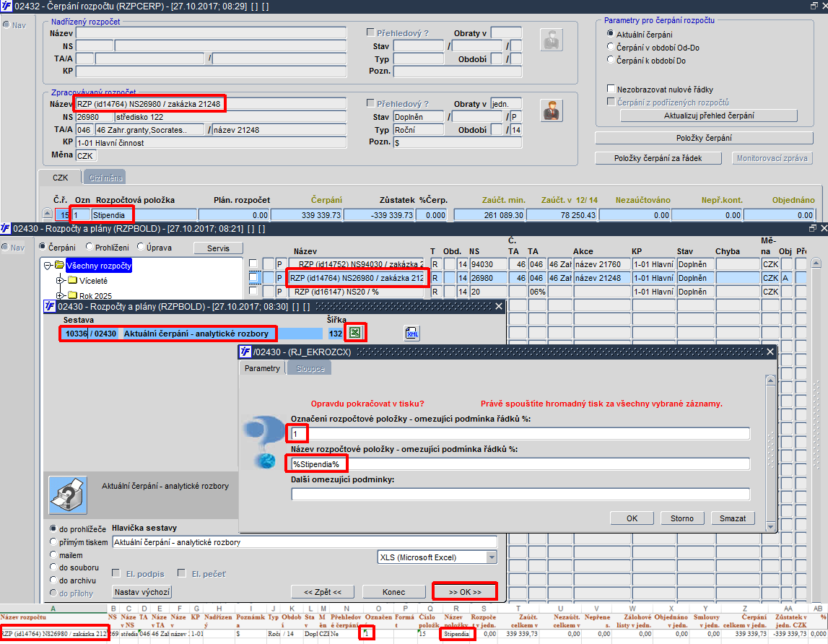Tick checkbox of row RZP (id16147) NS20
The height and width of the screenshot is (644, 828).
point(253,291)
